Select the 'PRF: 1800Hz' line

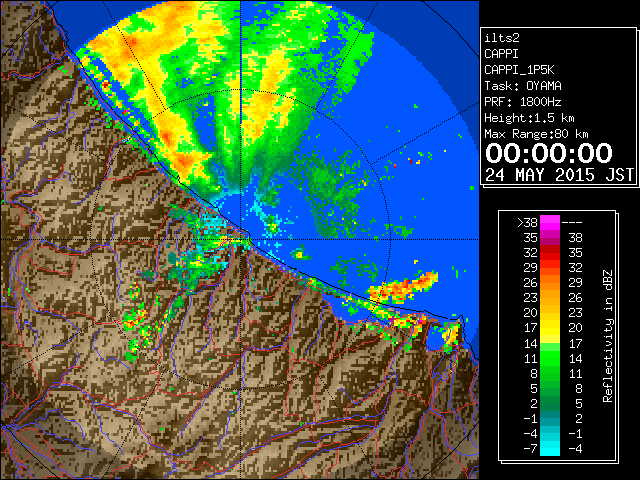(522, 102)
